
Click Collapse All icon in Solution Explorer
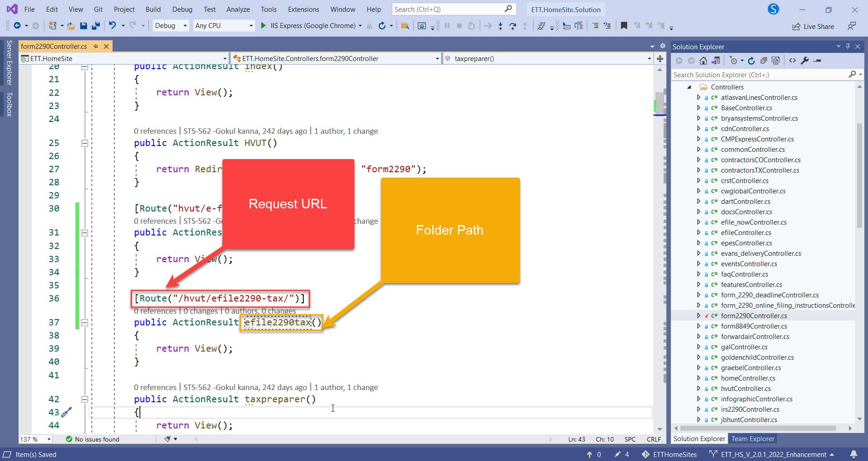[x=764, y=61]
